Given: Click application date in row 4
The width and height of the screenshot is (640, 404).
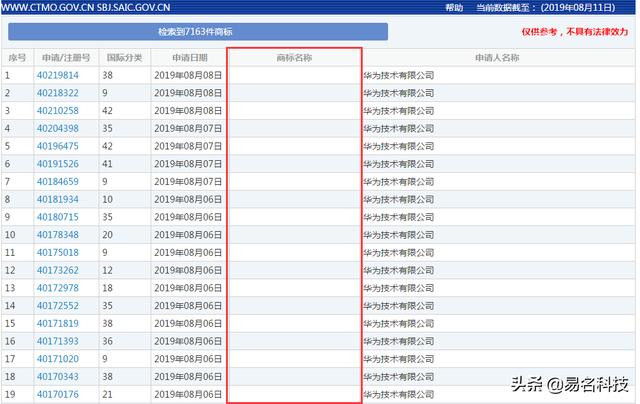Looking at the screenshot, I should 188,129.
